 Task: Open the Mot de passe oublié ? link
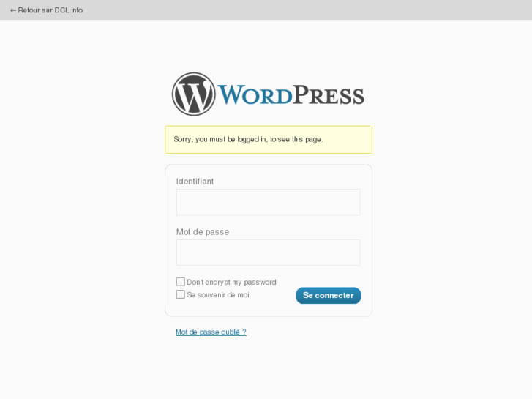211,332
